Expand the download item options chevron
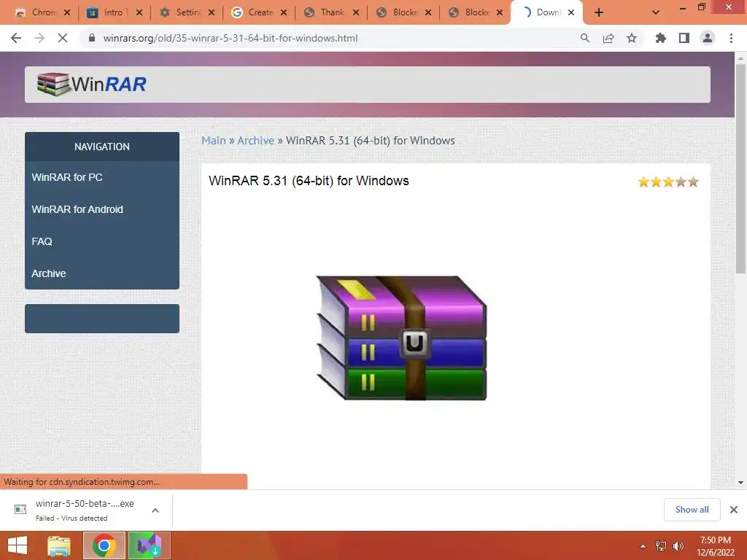 coord(155,510)
